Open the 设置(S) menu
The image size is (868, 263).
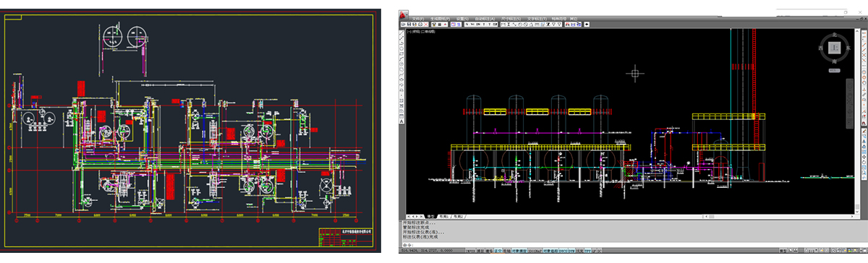(462, 19)
